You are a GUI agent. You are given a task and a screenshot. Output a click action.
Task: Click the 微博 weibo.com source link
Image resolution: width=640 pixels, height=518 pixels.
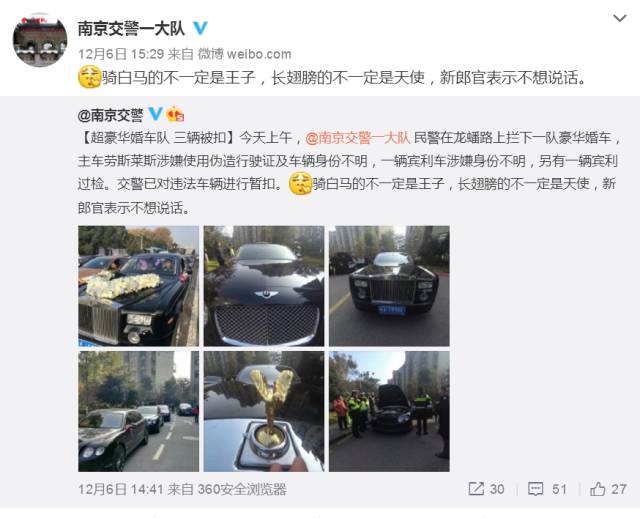point(244,54)
